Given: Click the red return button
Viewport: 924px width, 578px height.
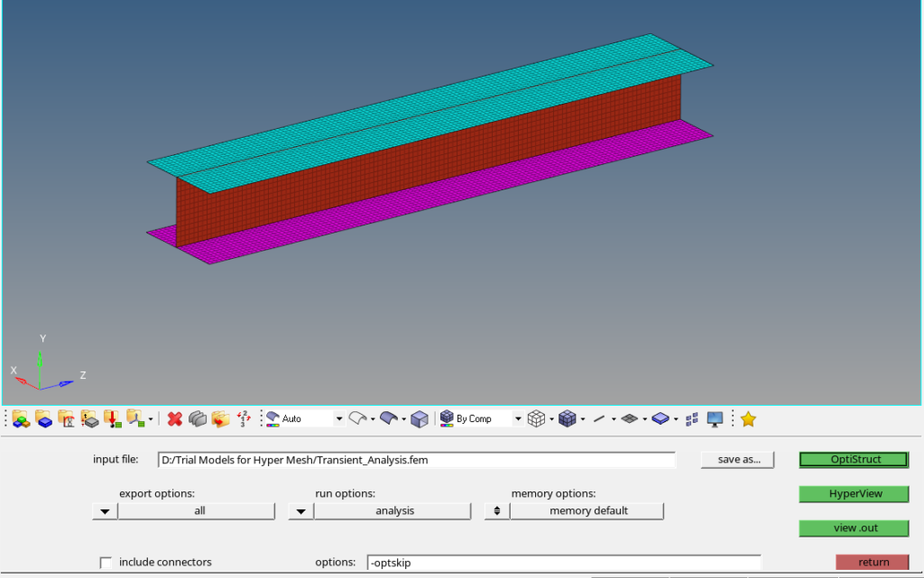Looking at the screenshot, I should click(873, 562).
